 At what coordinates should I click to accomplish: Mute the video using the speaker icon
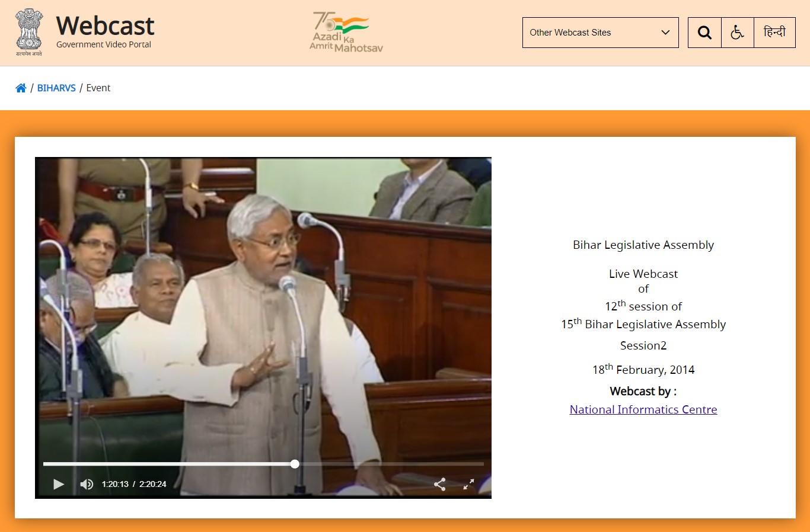click(x=87, y=484)
